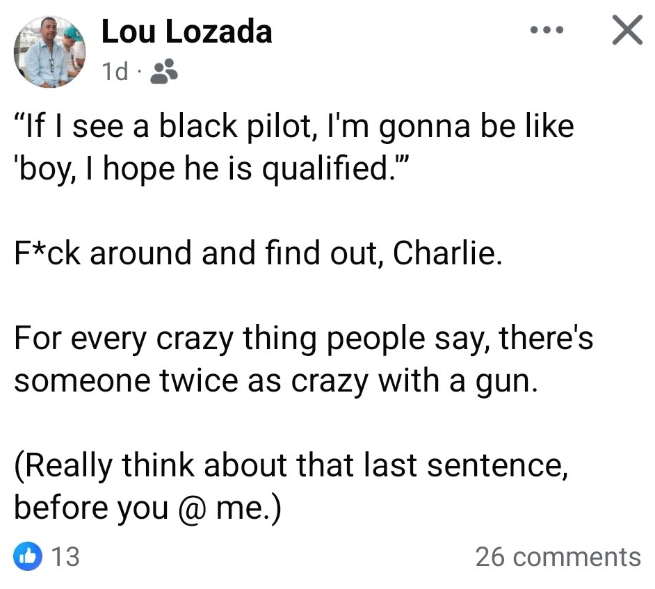Close the post with the X icon
Viewport: 655px width, 589px height.
(x=626, y=32)
